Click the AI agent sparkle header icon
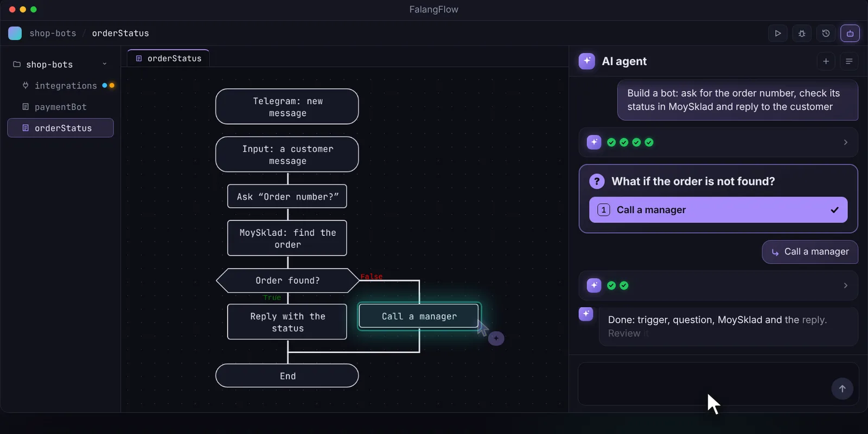 [x=586, y=61]
